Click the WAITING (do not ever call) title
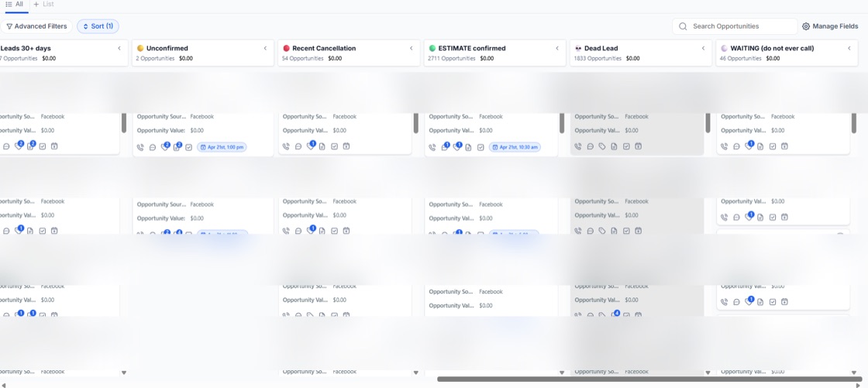Screen dimensions: 868x388 pyautogui.click(x=772, y=48)
